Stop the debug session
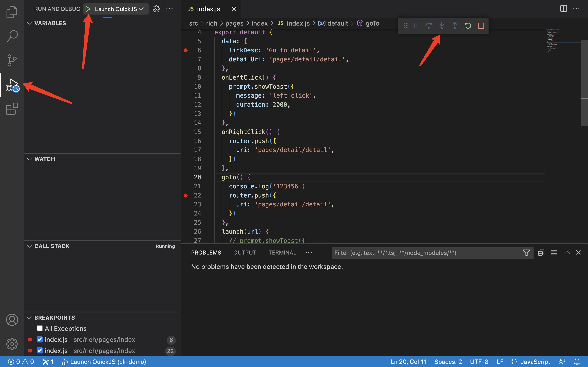The width and height of the screenshot is (588, 367). [481, 26]
